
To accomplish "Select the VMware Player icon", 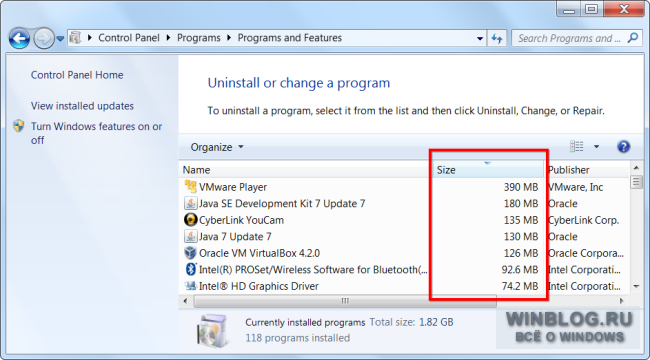I will pyautogui.click(x=190, y=187).
